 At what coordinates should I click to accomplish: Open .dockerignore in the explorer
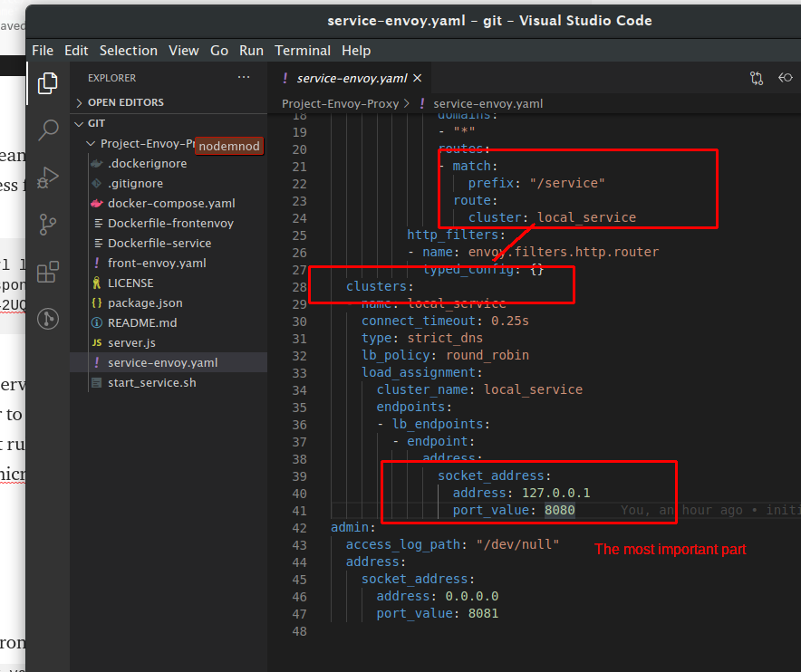click(x=147, y=163)
